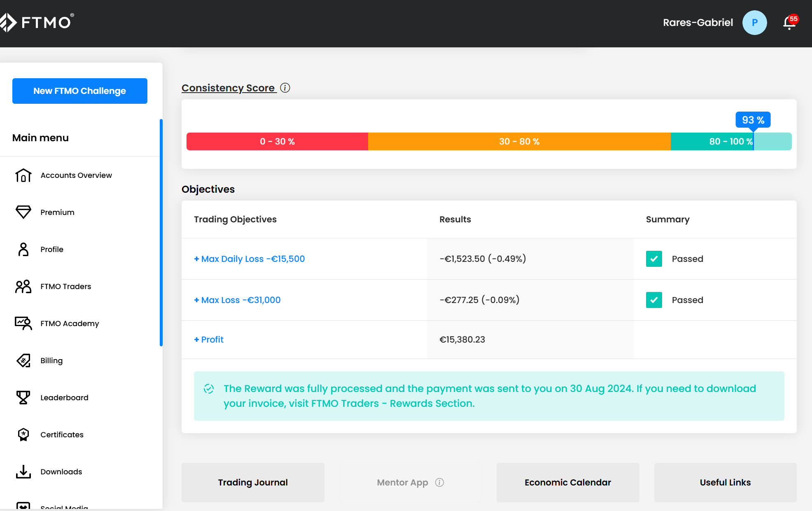Click the reward processed notice text

(x=490, y=396)
